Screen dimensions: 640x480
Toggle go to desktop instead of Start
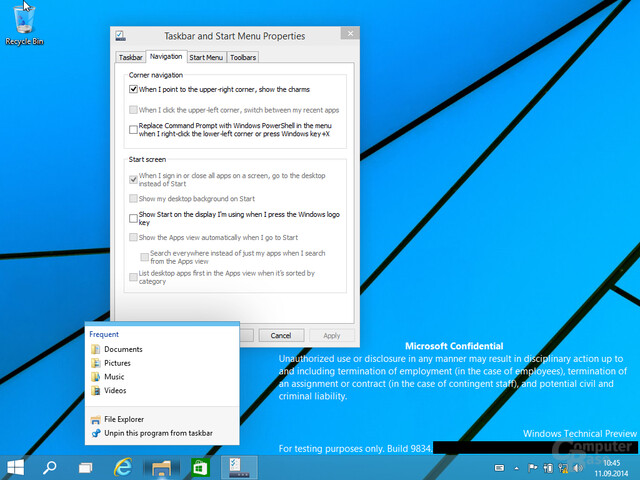[133, 180]
